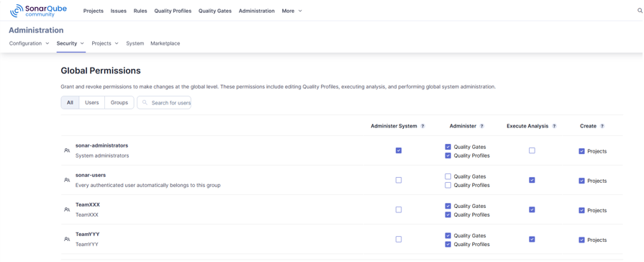Click help icon beside Administer System column
This screenshot has height=262, width=644.
click(422, 127)
